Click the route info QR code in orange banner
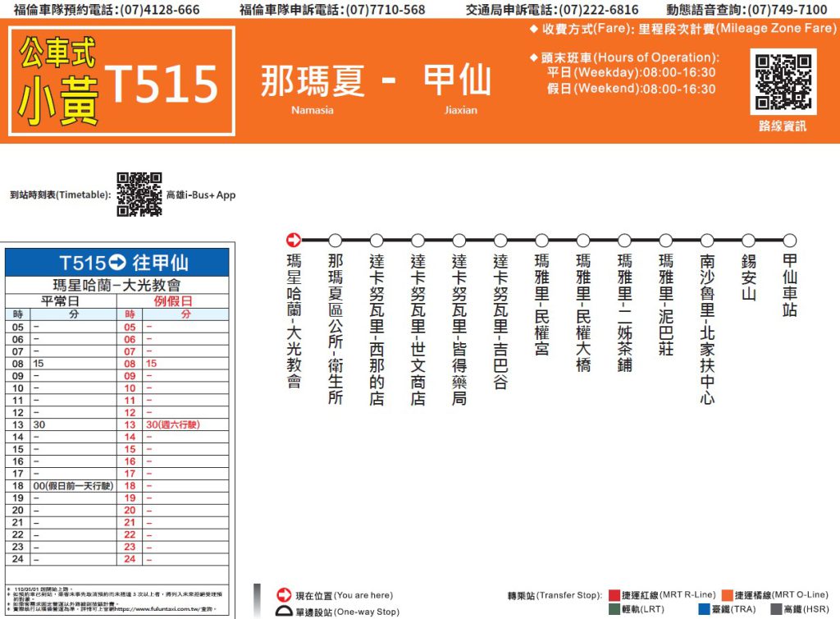Image resolution: width=840 pixels, height=619 pixels. (x=783, y=81)
